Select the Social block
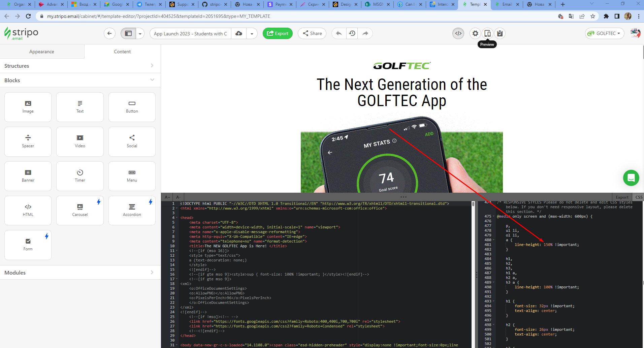Image resolution: width=644 pixels, height=348 pixels. [x=132, y=141]
